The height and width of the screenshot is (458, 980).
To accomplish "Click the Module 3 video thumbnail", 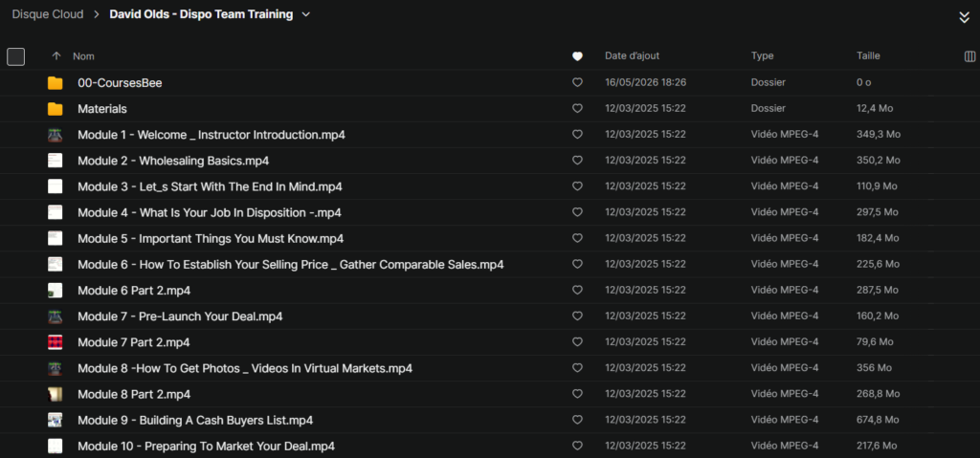I will coord(55,186).
